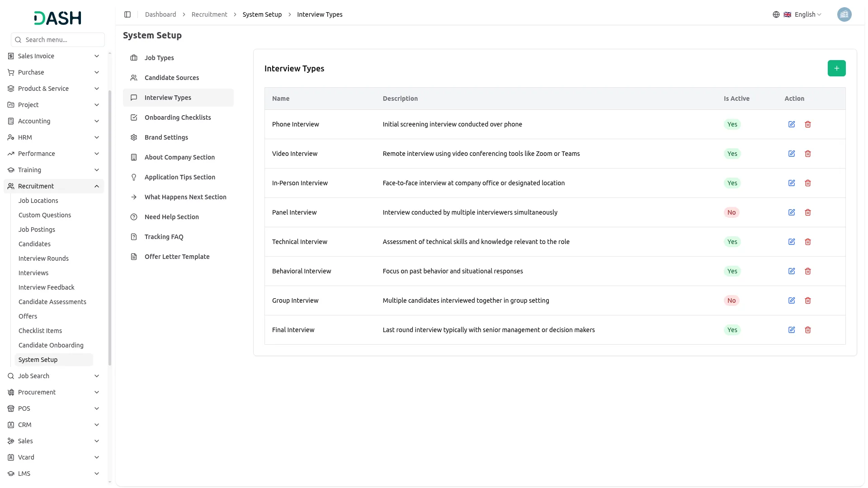Click the globe language icon
The height and width of the screenshot is (488, 868).
[x=776, y=14]
